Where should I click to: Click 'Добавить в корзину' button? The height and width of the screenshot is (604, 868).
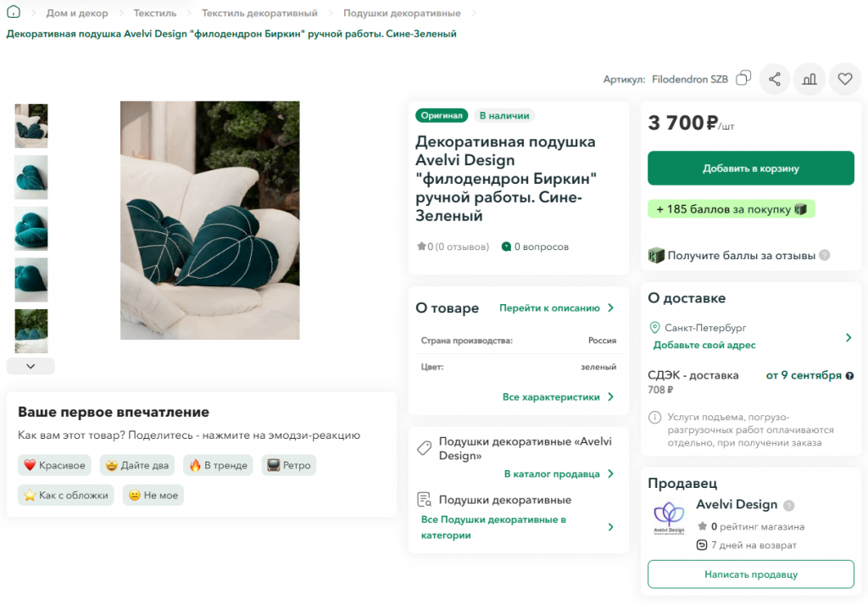751,168
